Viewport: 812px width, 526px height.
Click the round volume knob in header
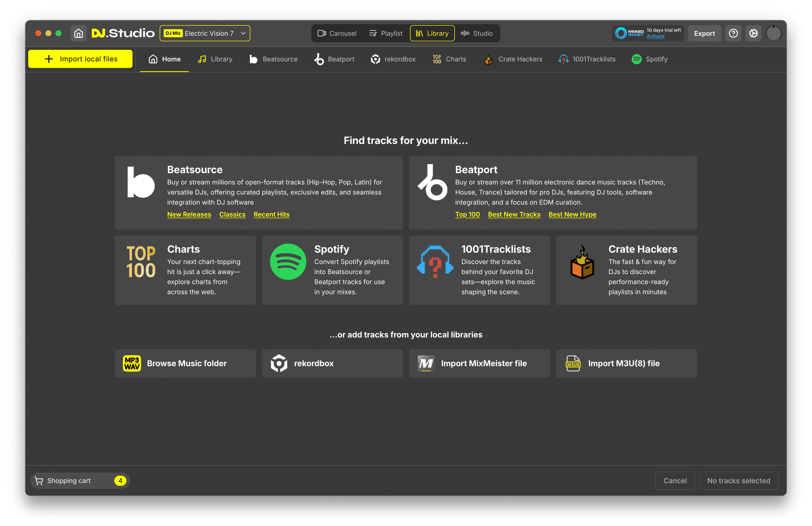[773, 33]
